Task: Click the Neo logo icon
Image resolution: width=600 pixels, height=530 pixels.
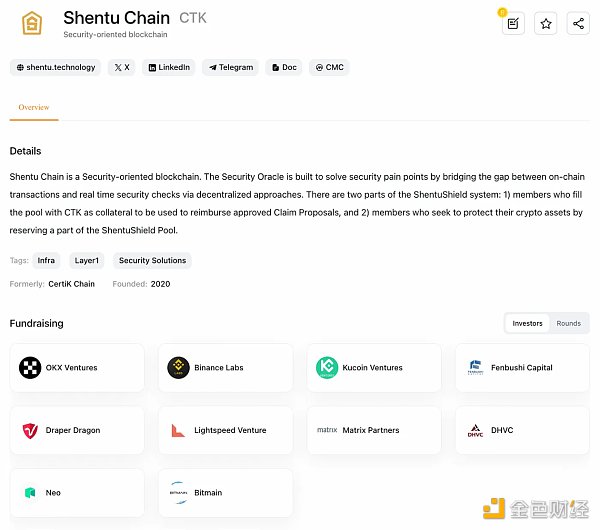Action: (30, 493)
